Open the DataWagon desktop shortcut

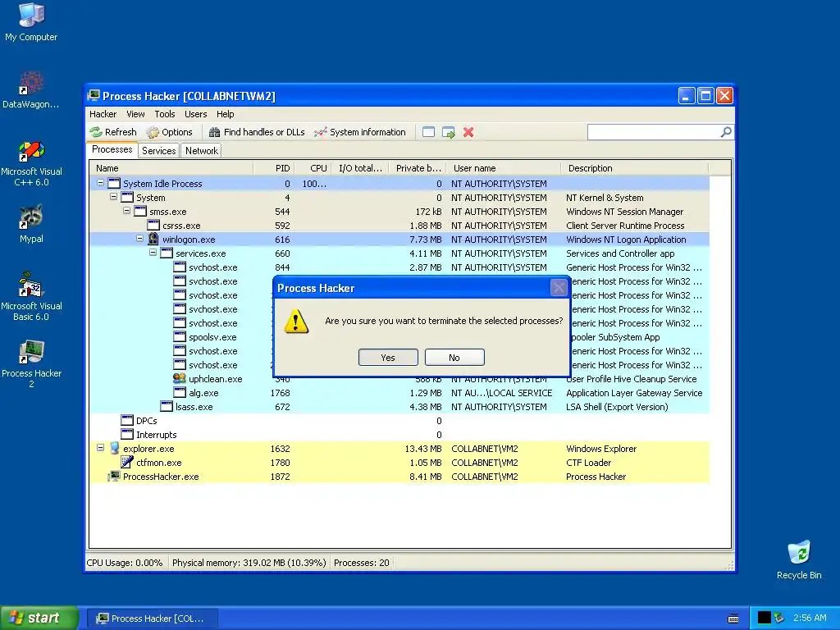coord(31,89)
